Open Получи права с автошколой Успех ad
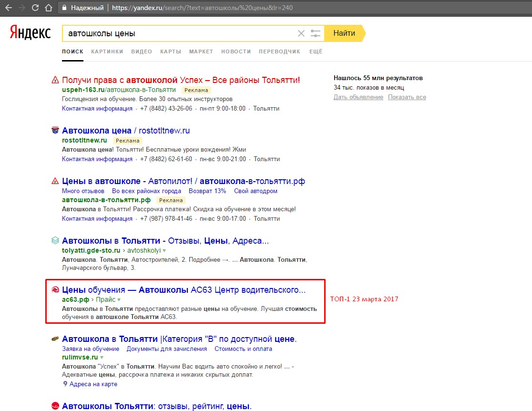Viewport: 532px width, 411px height. [x=181, y=80]
